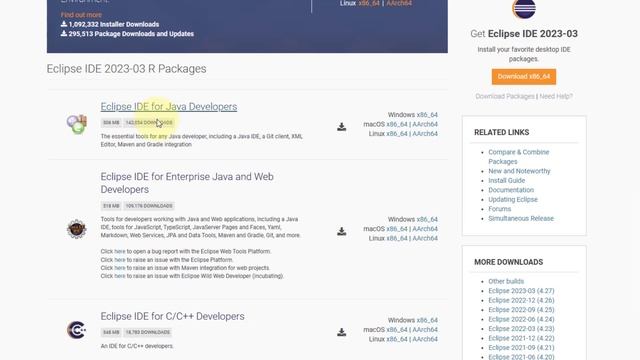Select Windows x86_64 for Java Developers
The width and height of the screenshot is (640, 360).
[427, 115]
